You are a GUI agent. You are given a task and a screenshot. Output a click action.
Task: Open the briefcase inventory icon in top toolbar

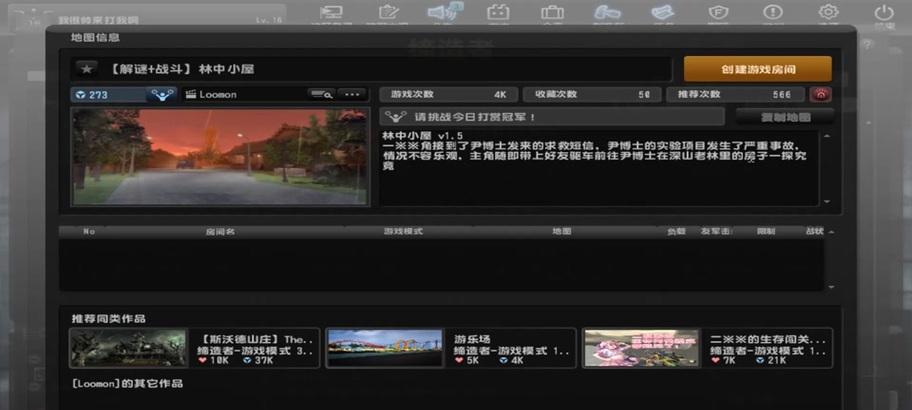click(552, 12)
